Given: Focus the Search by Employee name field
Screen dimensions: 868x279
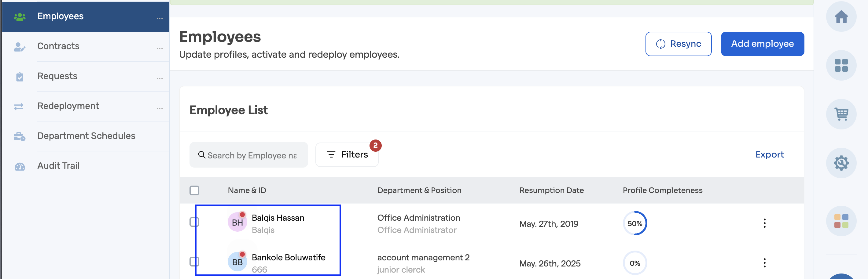Looking at the screenshot, I should [x=249, y=155].
